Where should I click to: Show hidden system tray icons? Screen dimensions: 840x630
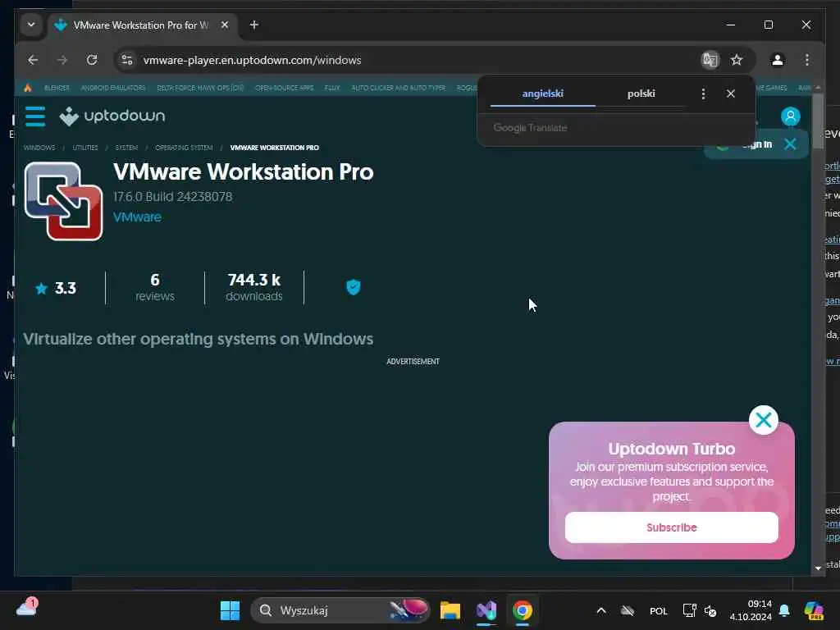601,610
